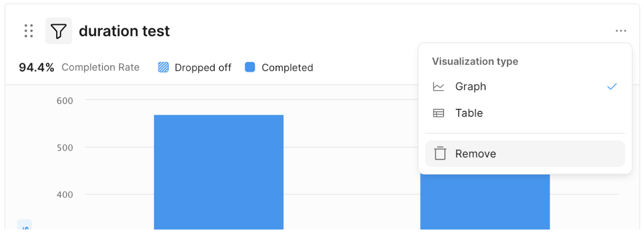Click the solid blue Completed legend swatch
The width and height of the screenshot is (644, 233).
pyautogui.click(x=250, y=67)
